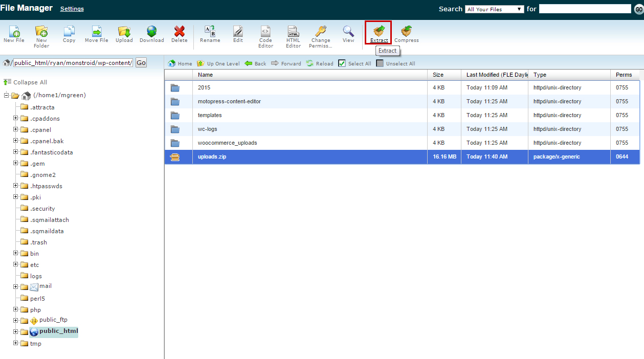The height and width of the screenshot is (359, 644).
Task: Click the search GO button
Action: pos(638,9)
